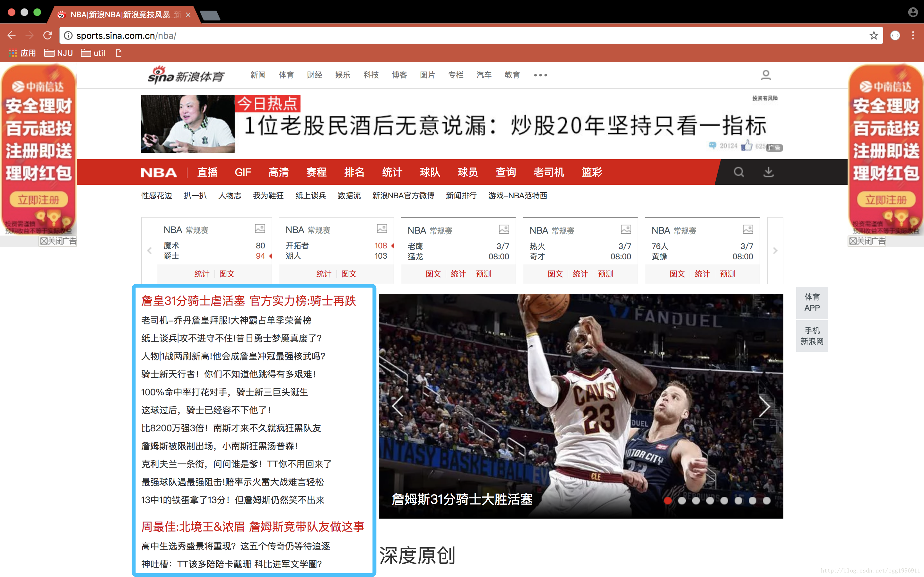This screenshot has height=577, width=924.
Task: Select the fourth carousel dot
Action: tap(710, 500)
